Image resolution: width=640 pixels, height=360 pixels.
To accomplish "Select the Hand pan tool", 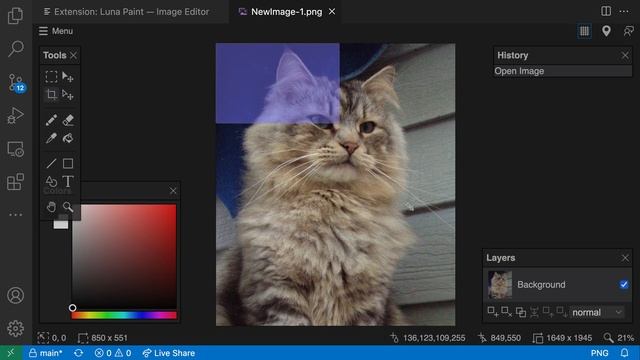I will [51, 207].
